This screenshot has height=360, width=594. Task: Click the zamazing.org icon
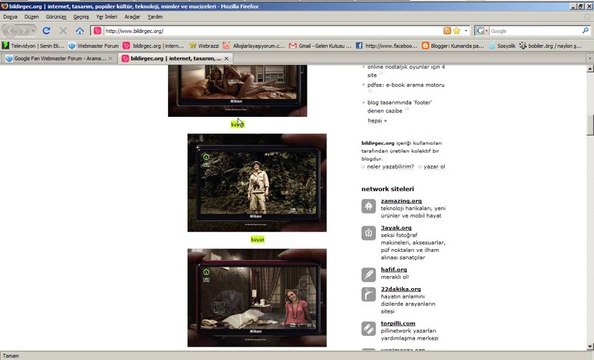coord(368,207)
